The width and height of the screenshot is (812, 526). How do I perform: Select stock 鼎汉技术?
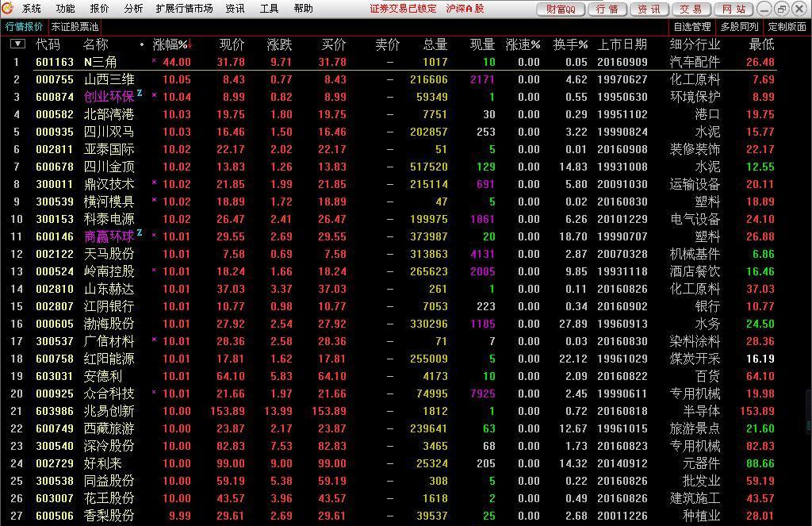coord(109,184)
